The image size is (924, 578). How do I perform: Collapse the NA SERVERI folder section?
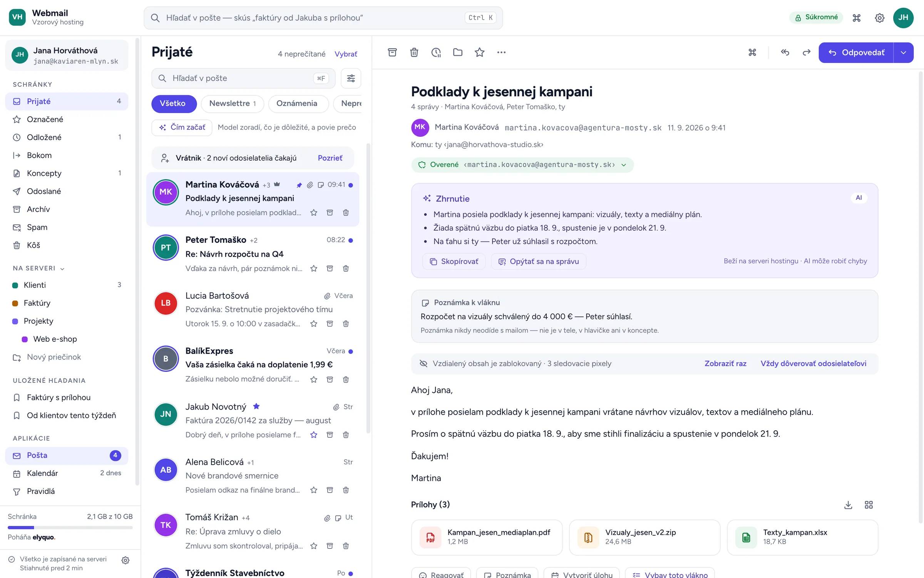(38, 268)
